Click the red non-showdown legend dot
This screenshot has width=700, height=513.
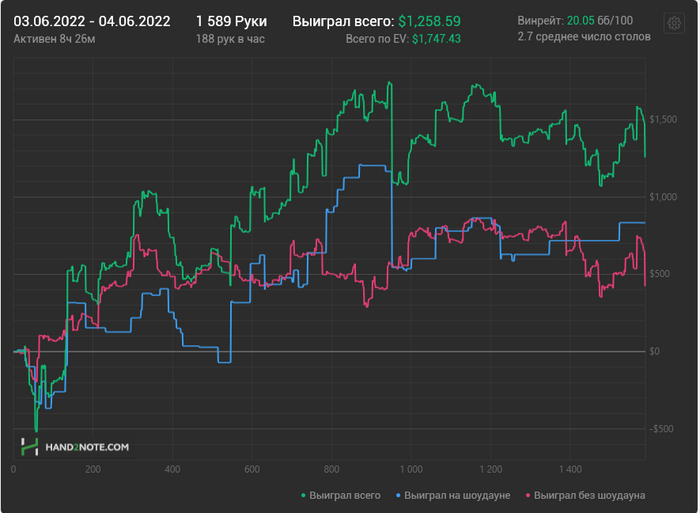(x=527, y=495)
